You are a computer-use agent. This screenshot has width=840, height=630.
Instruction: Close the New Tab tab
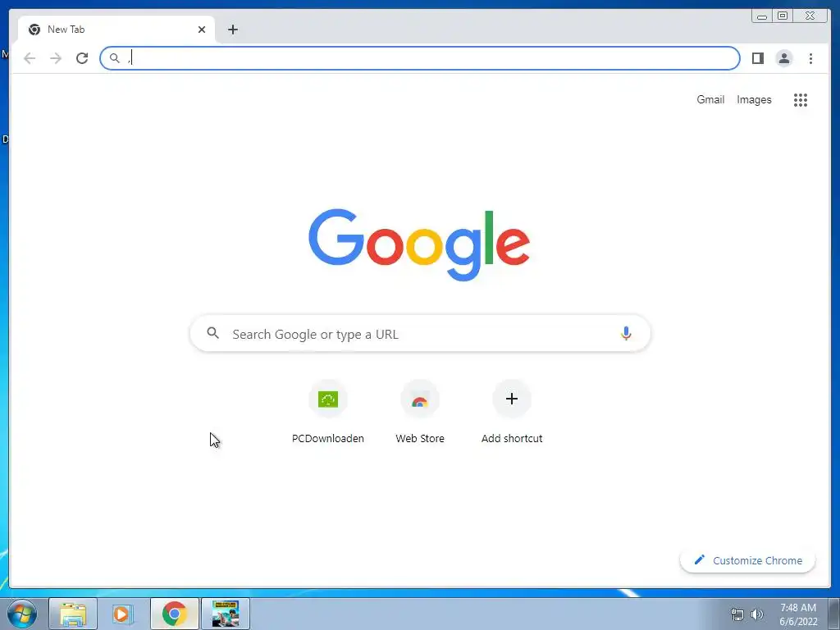pyautogui.click(x=202, y=30)
